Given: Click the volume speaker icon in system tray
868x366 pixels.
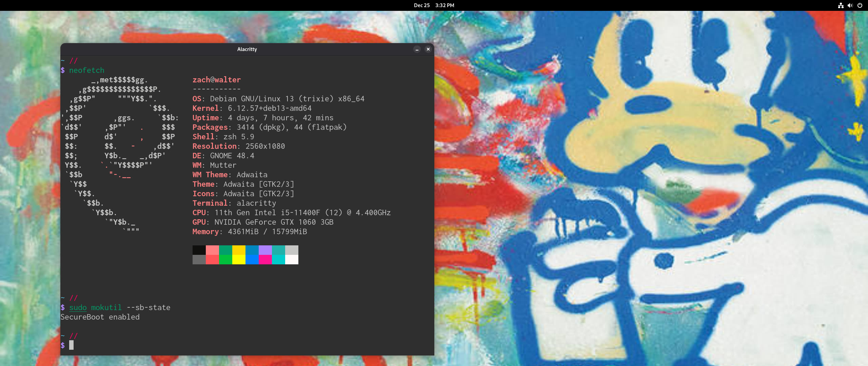Looking at the screenshot, I should [x=850, y=5].
